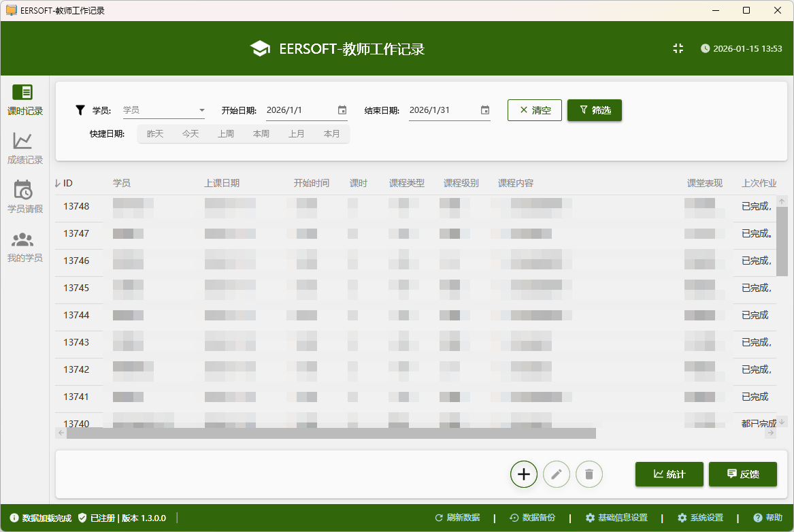Open the 开始日期 calendar picker icon

click(x=342, y=110)
